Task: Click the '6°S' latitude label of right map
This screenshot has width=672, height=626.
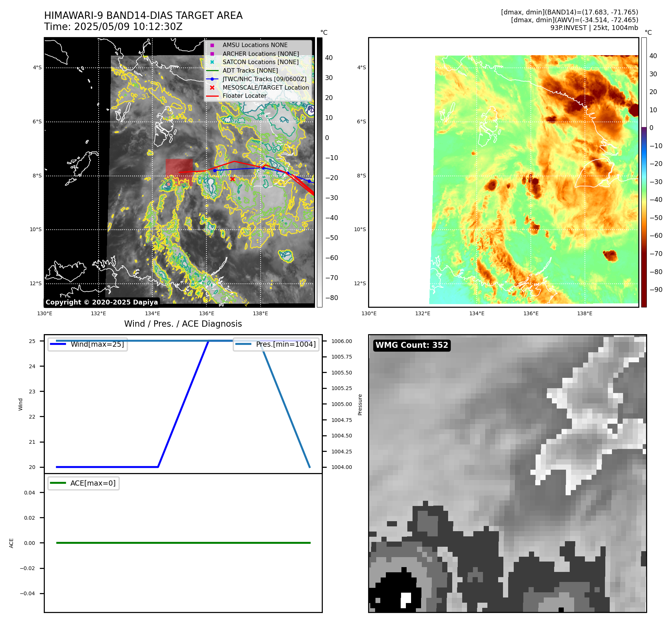Action: [361, 121]
